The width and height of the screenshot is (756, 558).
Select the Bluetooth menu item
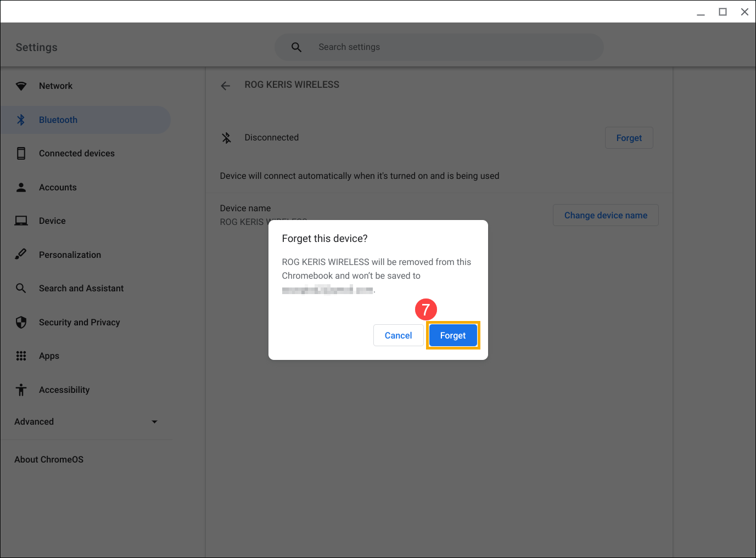pyautogui.click(x=86, y=120)
